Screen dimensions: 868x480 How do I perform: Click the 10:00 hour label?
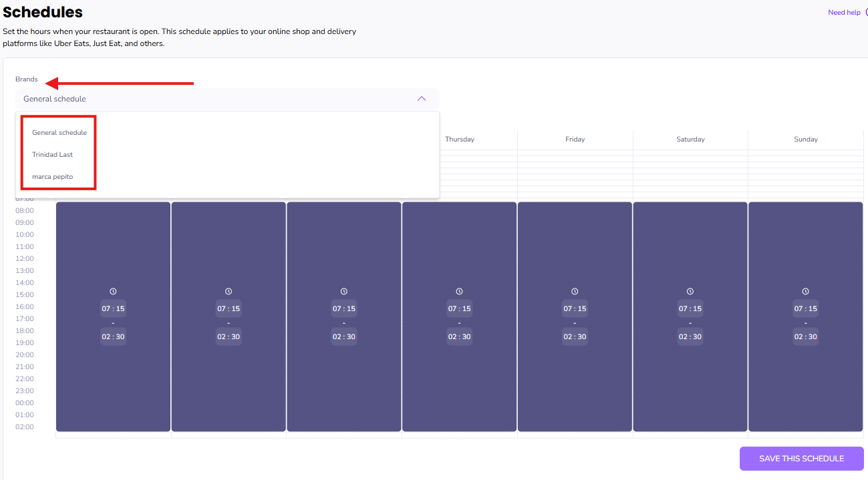25,234
